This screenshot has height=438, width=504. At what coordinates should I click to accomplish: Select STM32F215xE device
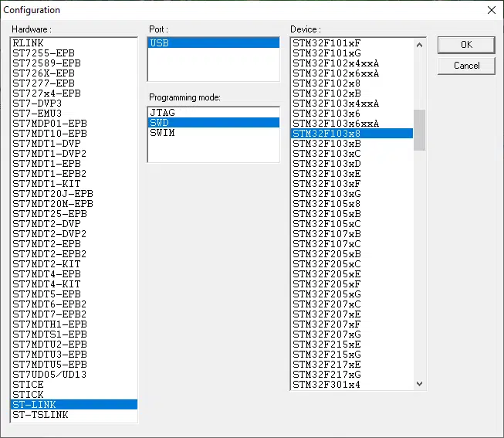click(x=352, y=345)
